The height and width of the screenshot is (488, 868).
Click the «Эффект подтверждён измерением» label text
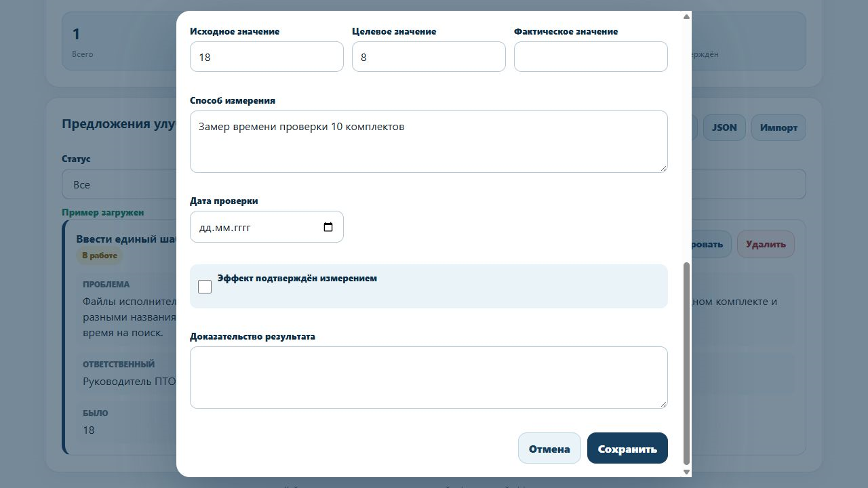pos(297,278)
